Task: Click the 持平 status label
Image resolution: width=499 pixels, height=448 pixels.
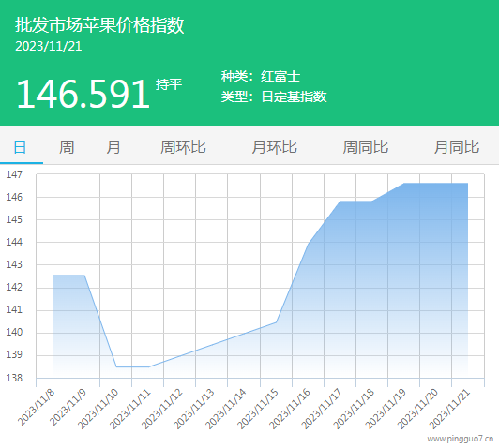Action: 169,84
